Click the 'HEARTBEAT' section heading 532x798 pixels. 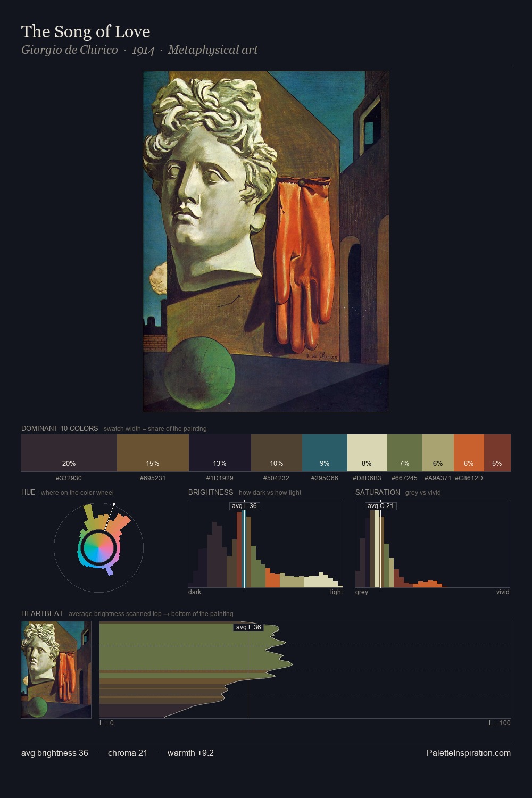pos(42,613)
